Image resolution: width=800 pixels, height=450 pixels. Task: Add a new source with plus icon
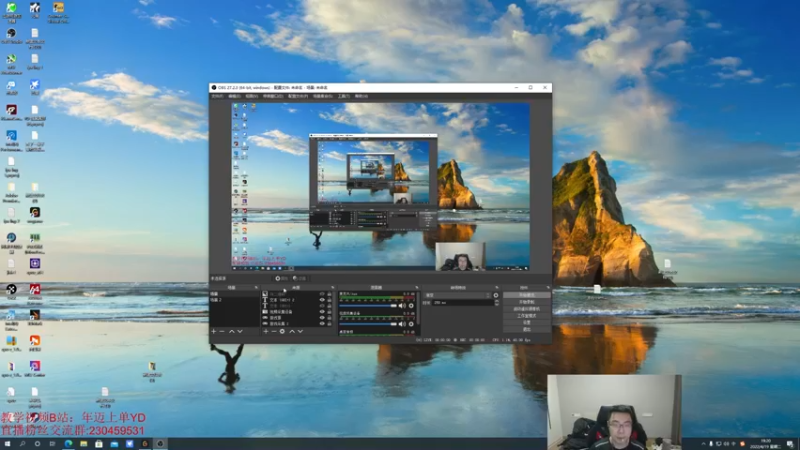266,332
